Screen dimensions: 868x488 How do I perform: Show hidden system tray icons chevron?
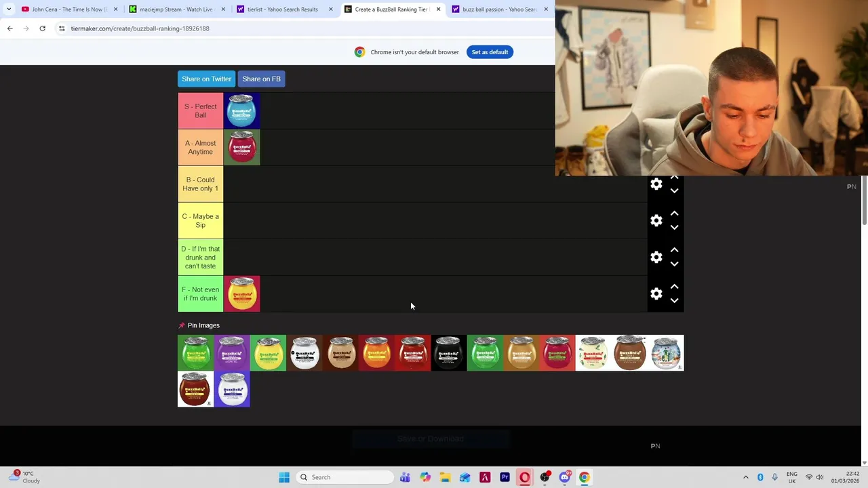pyautogui.click(x=745, y=477)
